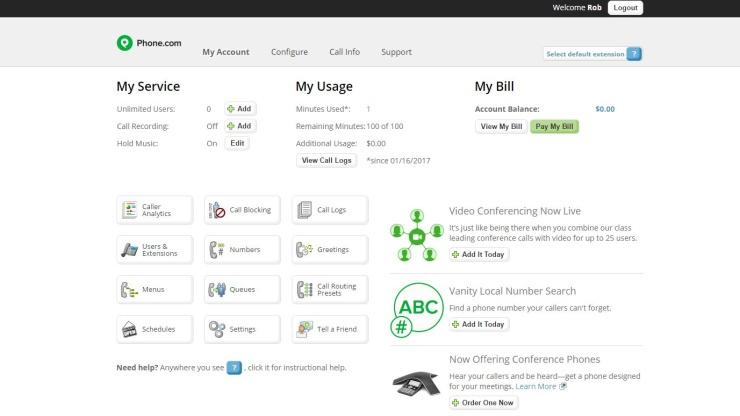The height and width of the screenshot is (416, 740).
Task: Open the Menus tile icon
Action: [129, 289]
